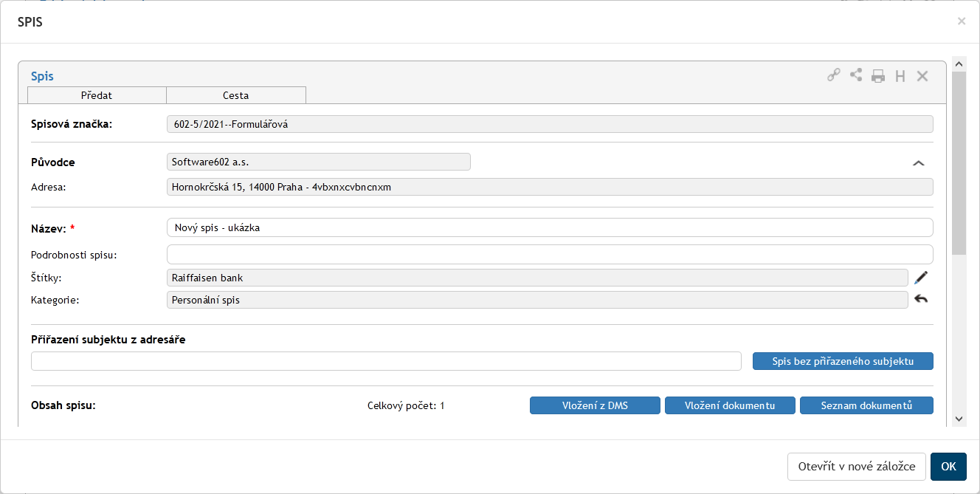Print the Spis form via printer icon
This screenshot has height=494, width=980.
pos(878,76)
